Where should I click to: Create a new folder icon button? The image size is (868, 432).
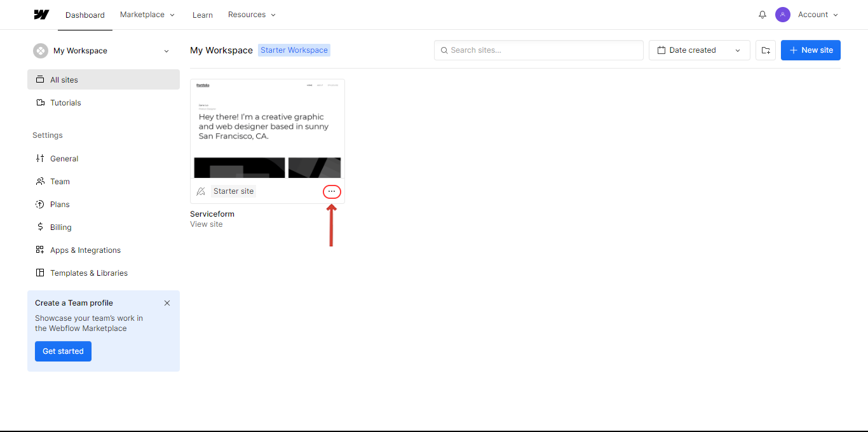[766, 50]
